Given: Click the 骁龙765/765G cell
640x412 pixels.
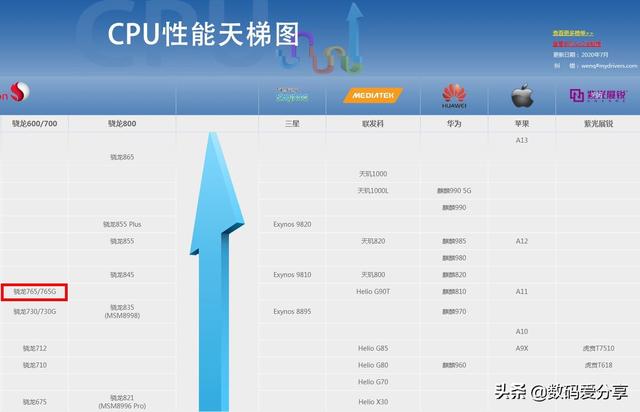Looking at the screenshot, I should coord(34,292).
